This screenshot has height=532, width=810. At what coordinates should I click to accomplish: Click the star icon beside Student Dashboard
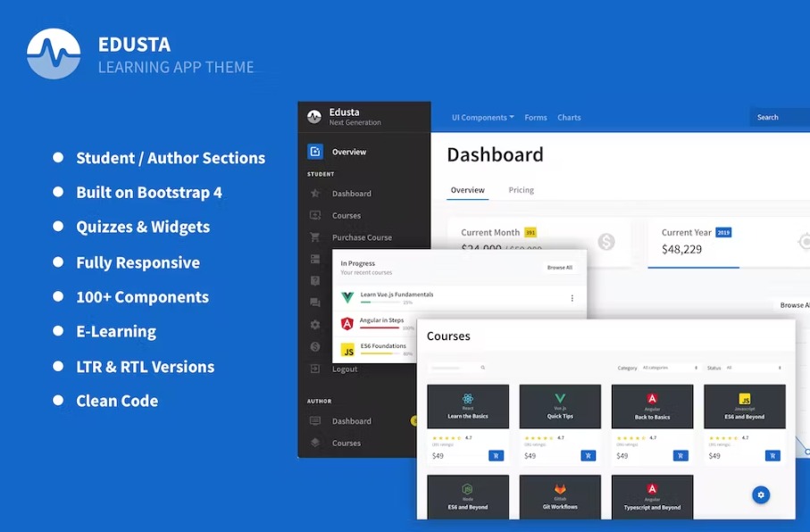[315, 193]
